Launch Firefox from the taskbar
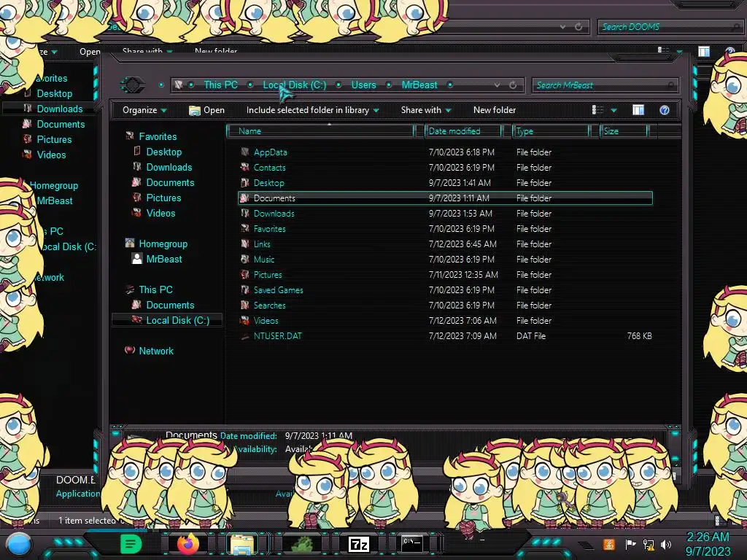This screenshot has height=560, width=747. 187,544
